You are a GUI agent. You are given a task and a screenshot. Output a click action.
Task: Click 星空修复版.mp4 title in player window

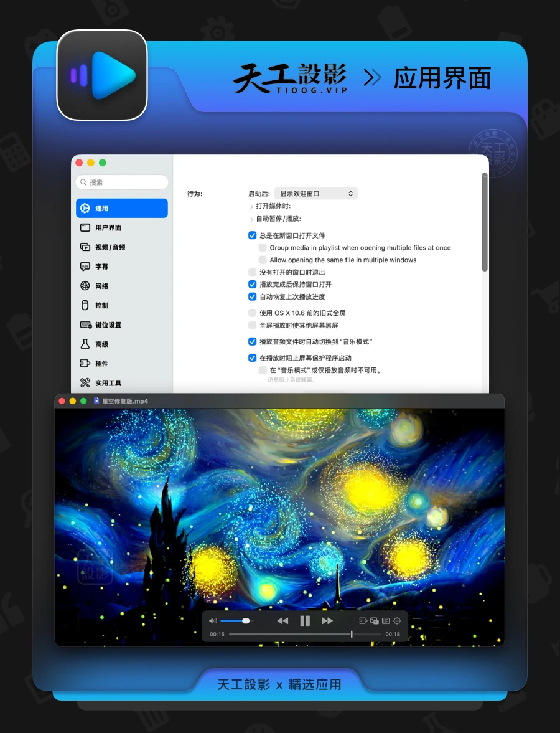(x=125, y=401)
